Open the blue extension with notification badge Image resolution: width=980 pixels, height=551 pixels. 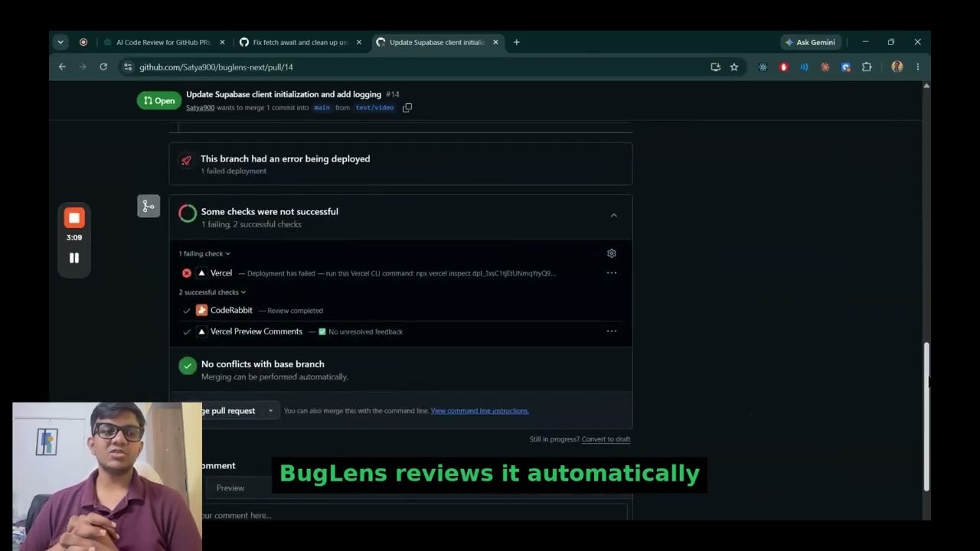846,67
